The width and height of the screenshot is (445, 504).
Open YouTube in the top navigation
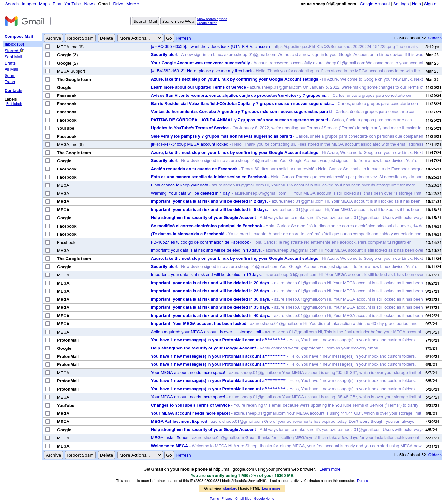click(x=72, y=4)
